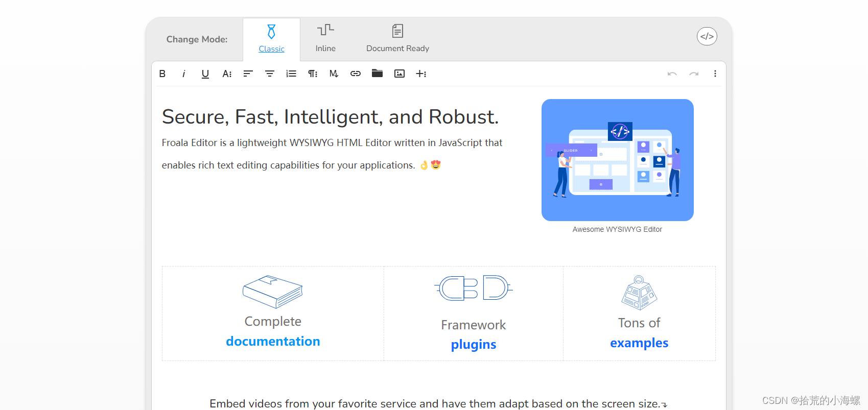Select the WYSIWYG editor illustration image
Viewport: 868px width, 410px height.
point(618,160)
